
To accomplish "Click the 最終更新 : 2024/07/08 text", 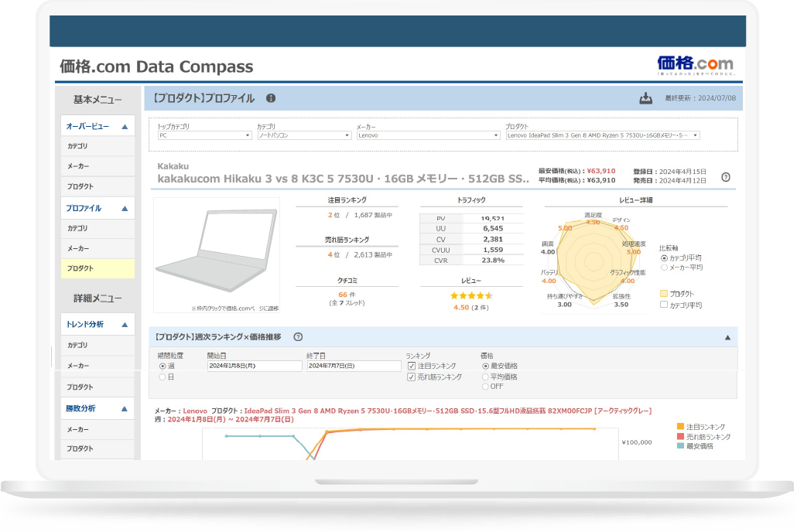I will tap(700, 98).
